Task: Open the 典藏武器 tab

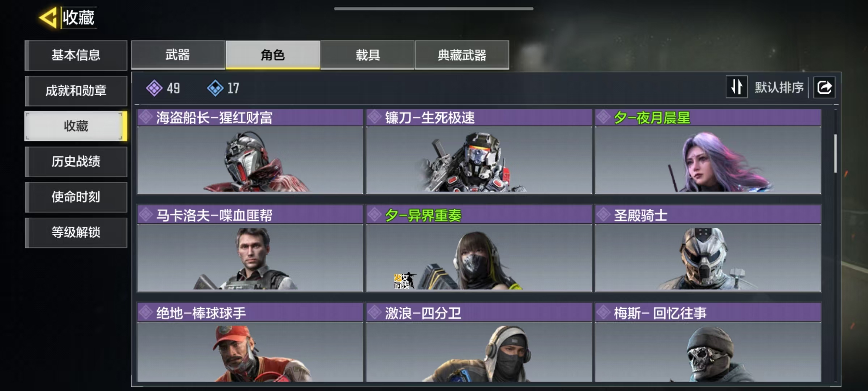Action: tap(462, 55)
